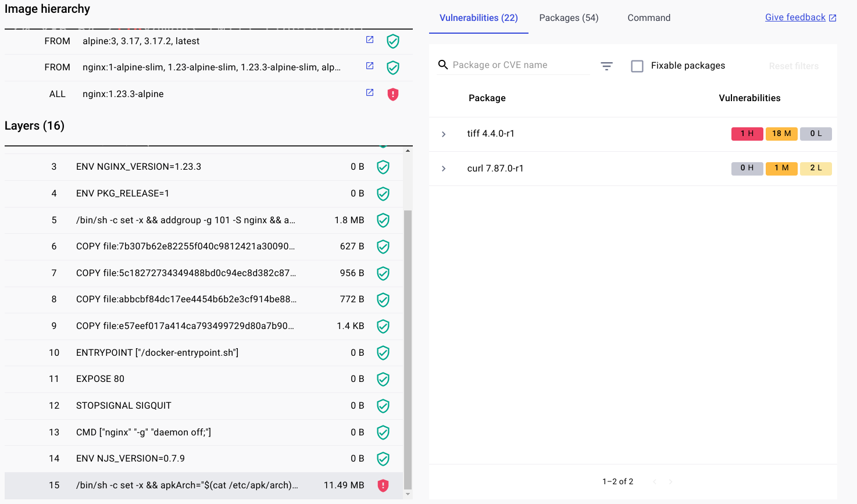Click the layers list scrollbar thumb

coord(408,350)
